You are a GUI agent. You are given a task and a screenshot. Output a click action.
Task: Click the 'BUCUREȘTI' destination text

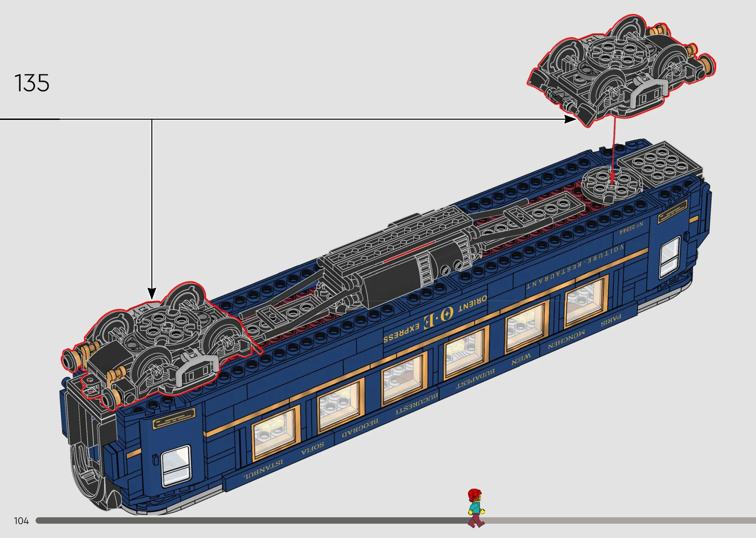tap(417, 404)
